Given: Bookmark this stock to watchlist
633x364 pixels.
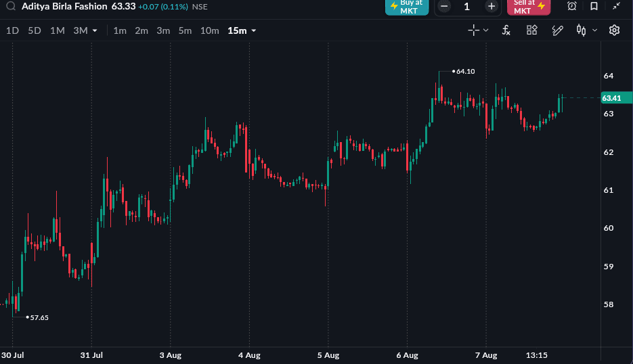Looking at the screenshot, I should pyautogui.click(x=594, y=6).
